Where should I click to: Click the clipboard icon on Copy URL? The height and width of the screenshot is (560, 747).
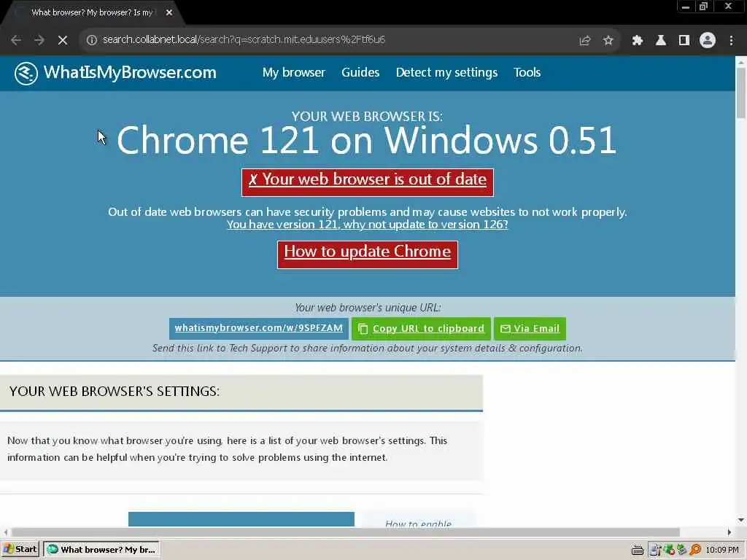[x=363, y=329]
